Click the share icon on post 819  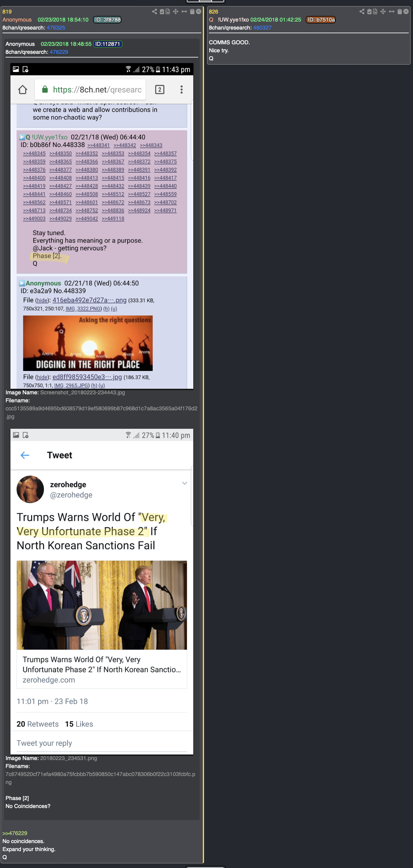tap(155, 11)
